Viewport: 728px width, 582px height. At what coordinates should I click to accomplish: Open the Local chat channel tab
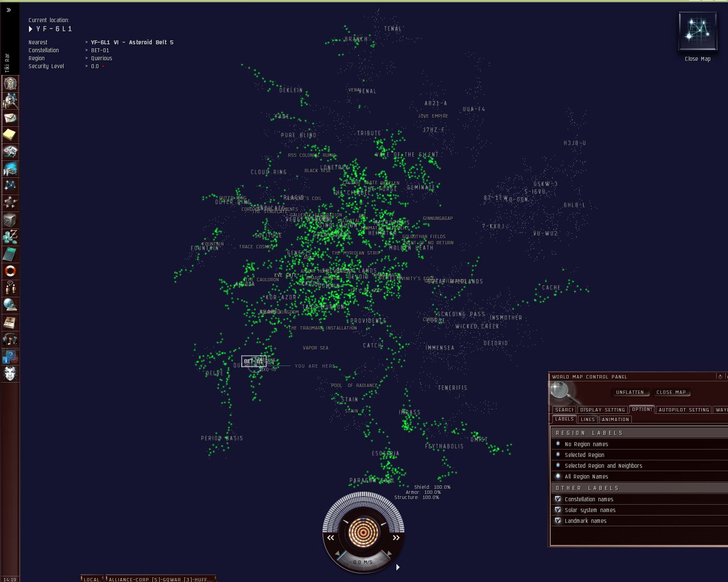coord(92,579)
